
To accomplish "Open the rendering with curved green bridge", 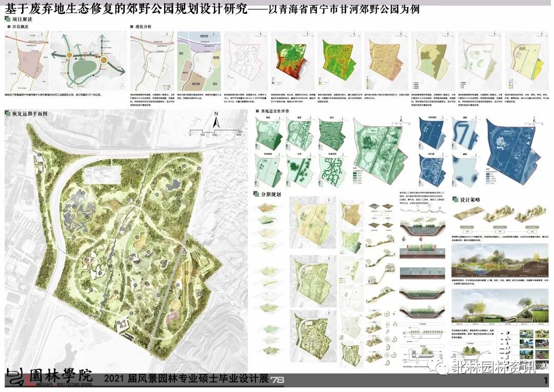I will [x=500, y=306].
